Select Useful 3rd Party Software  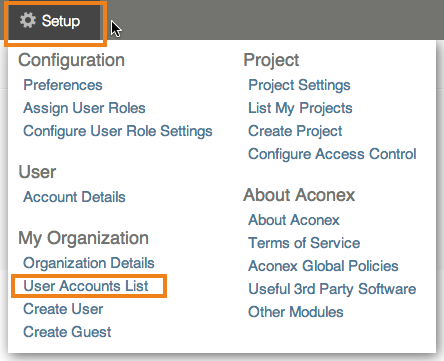[332, 289]
